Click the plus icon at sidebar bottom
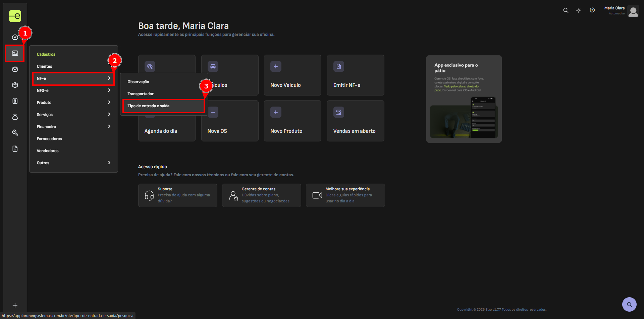The height and width of the screenshot is (319, 644). 15,305
